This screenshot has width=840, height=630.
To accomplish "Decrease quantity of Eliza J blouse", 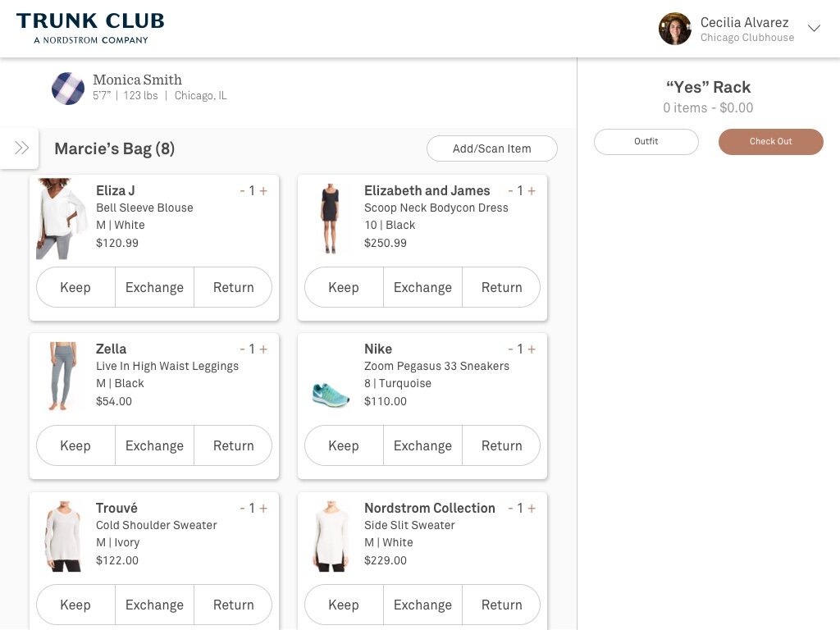I will [x=242, y=190].
